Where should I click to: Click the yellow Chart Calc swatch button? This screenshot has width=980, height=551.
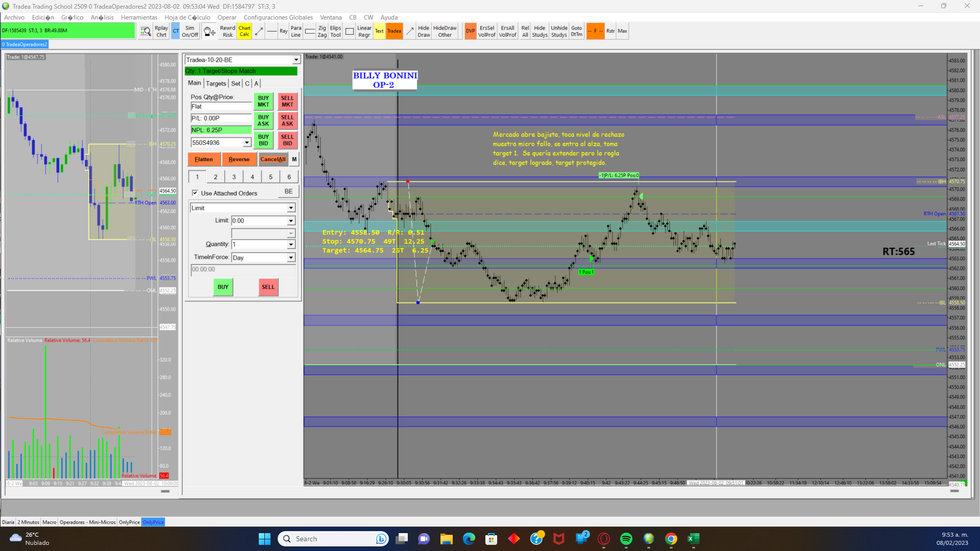(244, 32)
